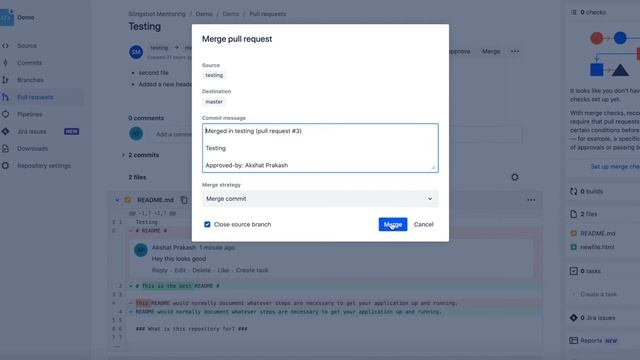640x360 pixels.
Task: Open Commits in the sidebar
Action: click(x=29, y=63)
